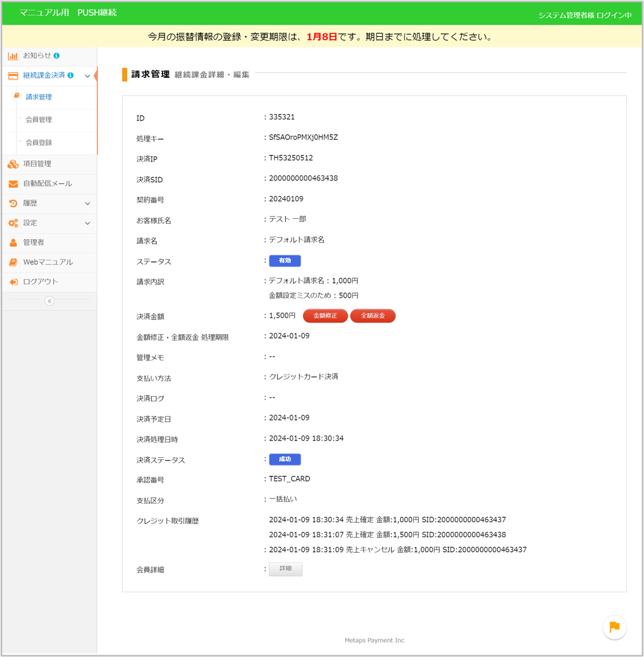Click the お知らせ chart icon in sidebar
Screen dimensions: 644x657
pos(13,56)
